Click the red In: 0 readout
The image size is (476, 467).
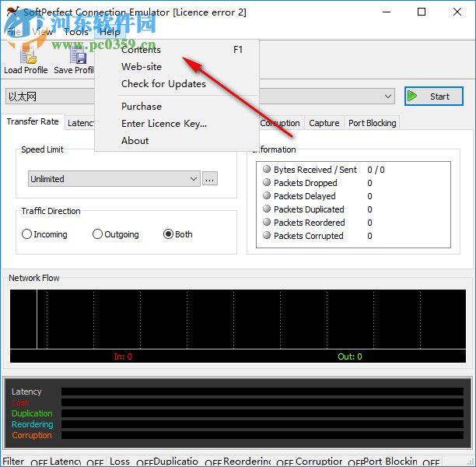click(123, 356)
